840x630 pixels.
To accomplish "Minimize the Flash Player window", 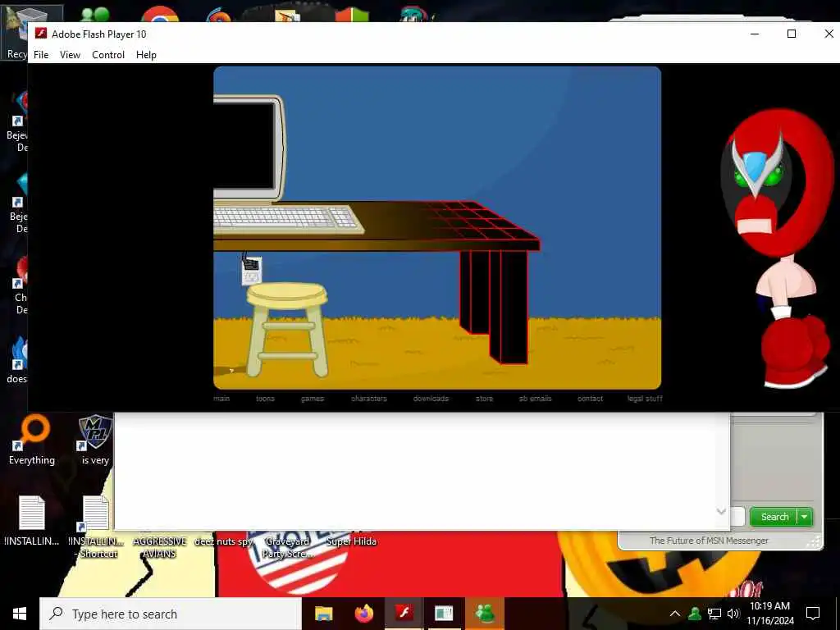I will (755, 34).
